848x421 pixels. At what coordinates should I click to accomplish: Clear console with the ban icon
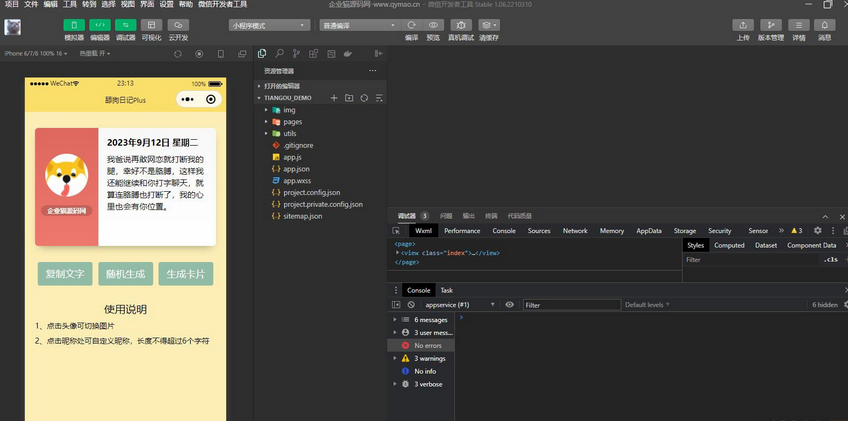(x=410, y=304)
